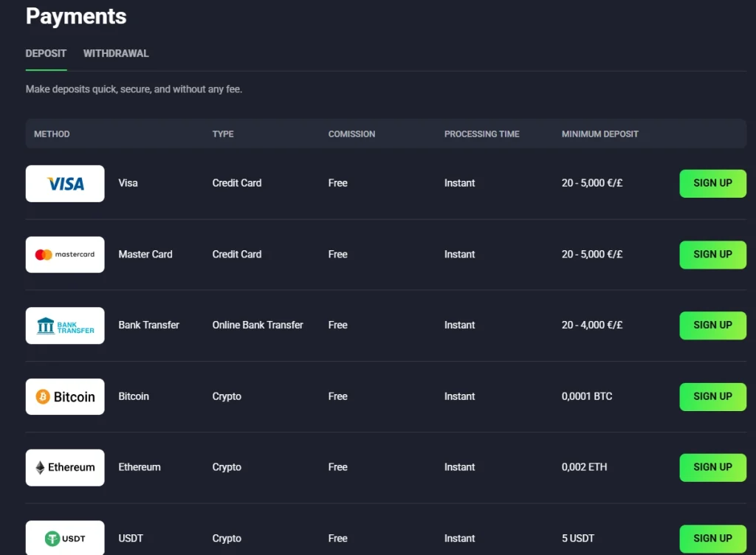Click the deposits description sentence

point(134,89)
